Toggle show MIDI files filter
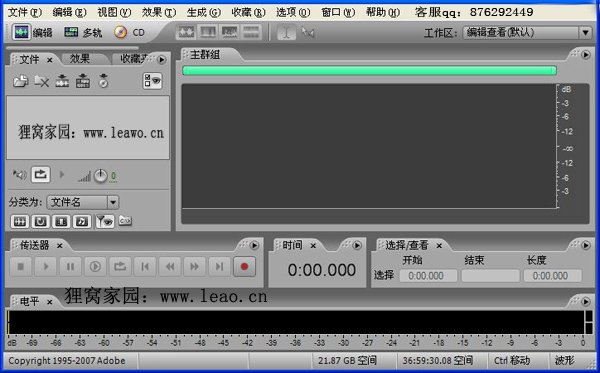Screen dimensions: 600x373 (x=82, y=221)
